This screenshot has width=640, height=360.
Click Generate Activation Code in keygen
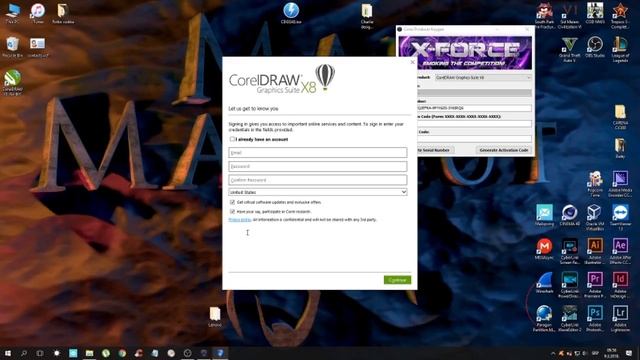[504, 150]
